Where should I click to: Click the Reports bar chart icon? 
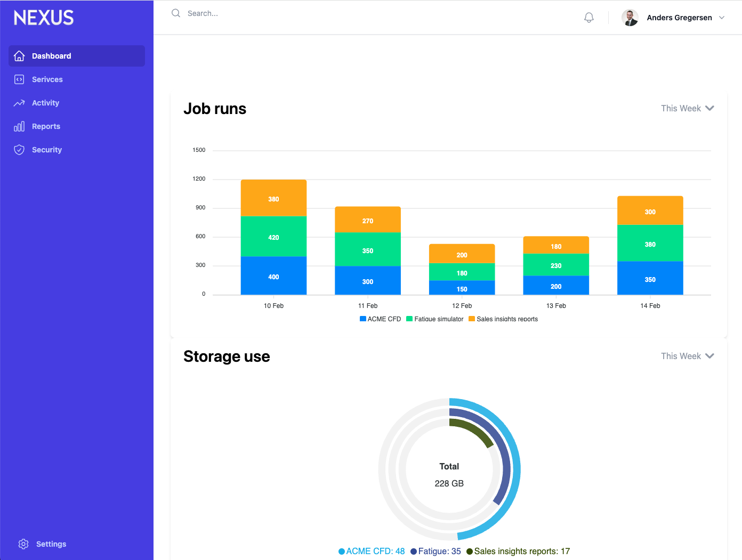(19, 126)
